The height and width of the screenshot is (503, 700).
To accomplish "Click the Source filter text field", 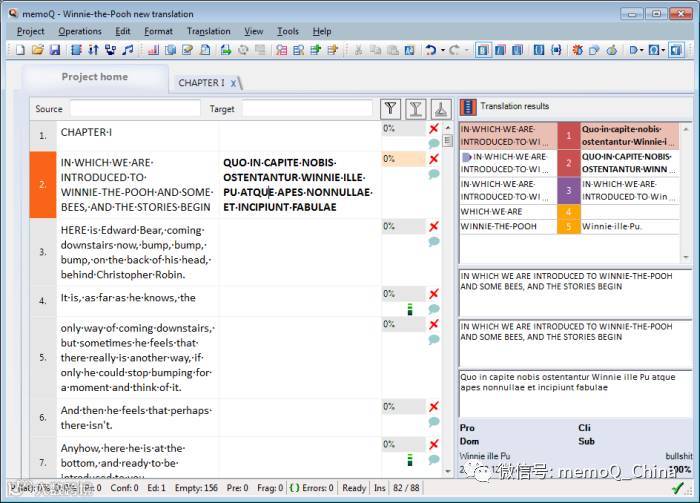I will [x=135, y=108].
